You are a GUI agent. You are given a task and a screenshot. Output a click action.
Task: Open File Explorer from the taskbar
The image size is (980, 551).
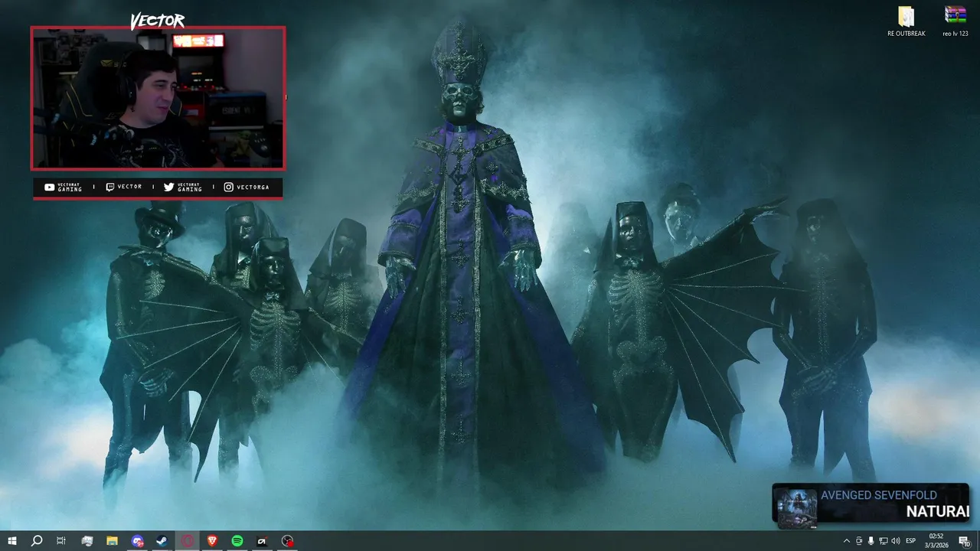(x=112, y=541)
